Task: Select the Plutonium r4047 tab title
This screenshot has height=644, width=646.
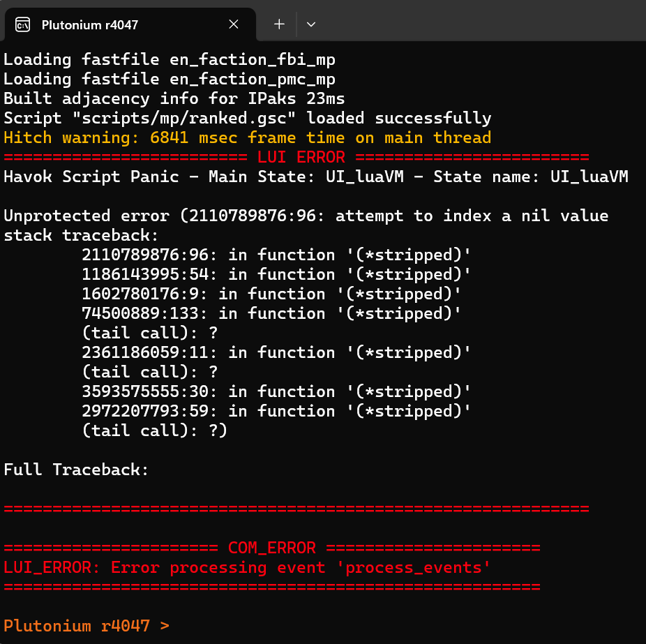Action: (90, 25)
